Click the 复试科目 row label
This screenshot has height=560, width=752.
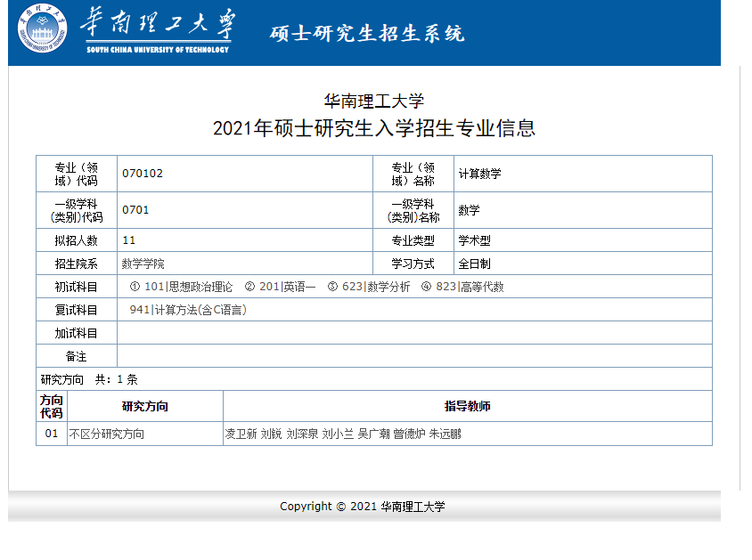coord(77,310)
